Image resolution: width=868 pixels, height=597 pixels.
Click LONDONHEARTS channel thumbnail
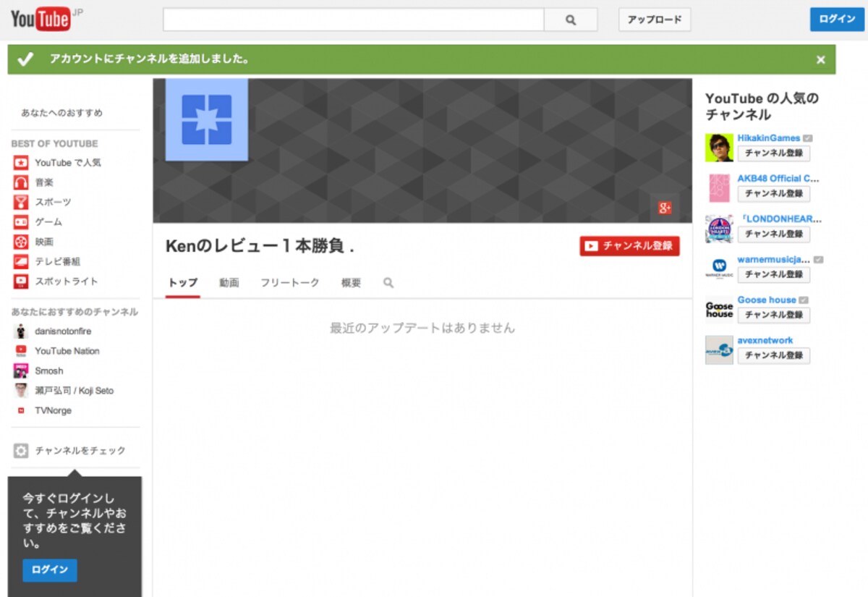click(x=719, y=229)
